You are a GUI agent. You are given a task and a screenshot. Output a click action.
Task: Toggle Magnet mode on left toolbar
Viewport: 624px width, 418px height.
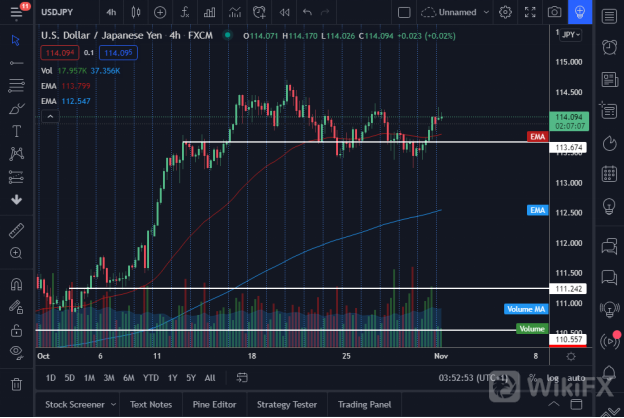point(16,284)
